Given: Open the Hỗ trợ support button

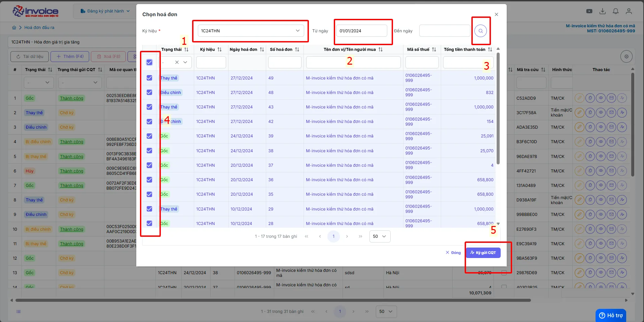Looking at the screenshot, I should 611,316.
